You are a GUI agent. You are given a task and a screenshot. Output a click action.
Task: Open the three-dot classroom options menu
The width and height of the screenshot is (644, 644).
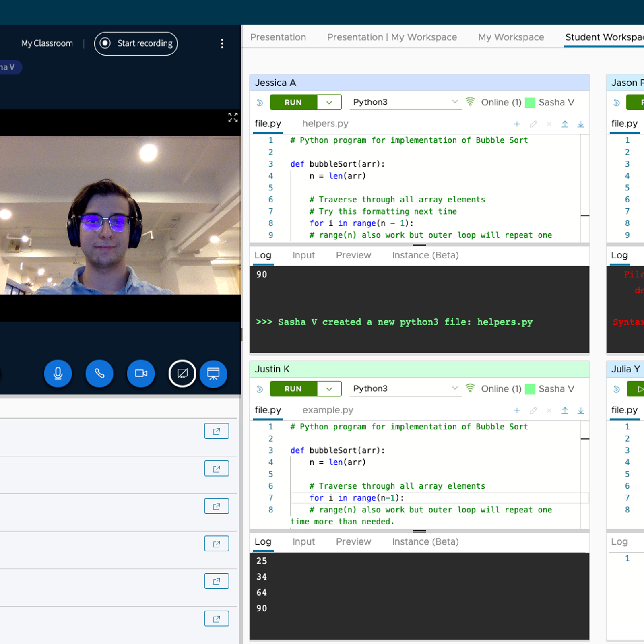point(222,43)
